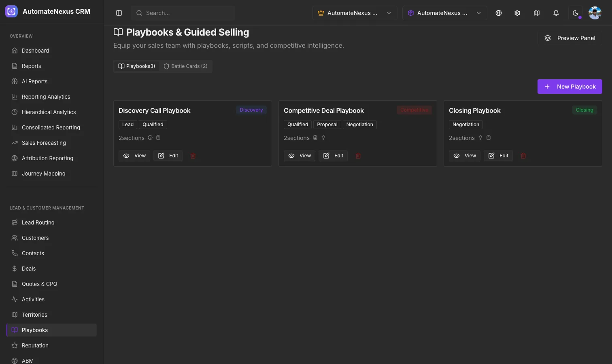Open AI Reports in sidebar
This screenshot has height=364, width=612.
[52, 81]
